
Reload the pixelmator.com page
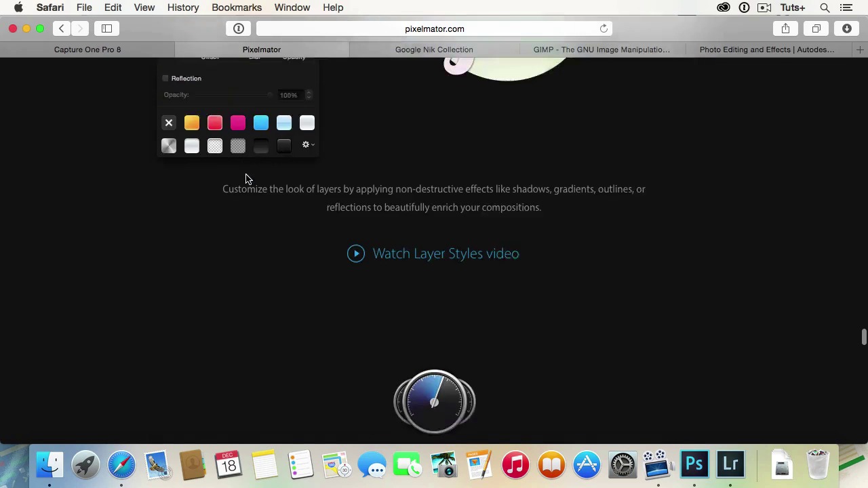point(604,28)
